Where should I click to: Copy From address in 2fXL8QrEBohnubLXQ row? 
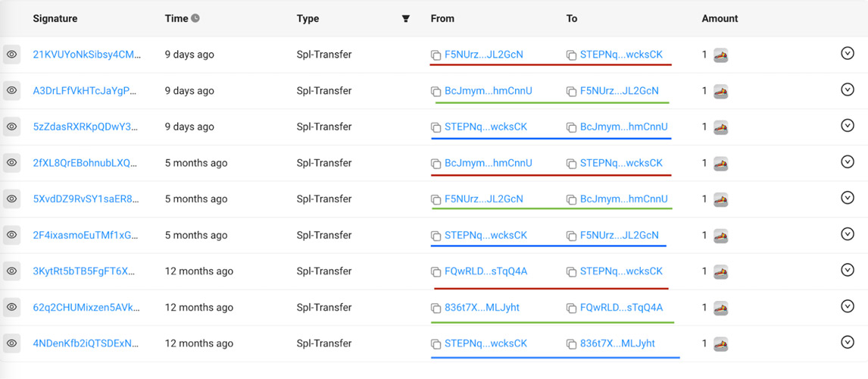pos(436,164)
